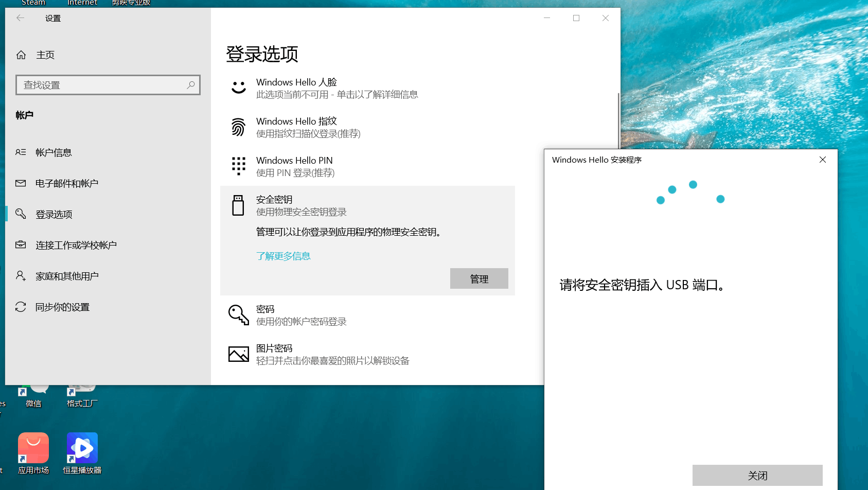Collapse the 安全密钥 sign-in option
Image resolution: width=868 pixels, height=490 pixels.
click(367, 205)
